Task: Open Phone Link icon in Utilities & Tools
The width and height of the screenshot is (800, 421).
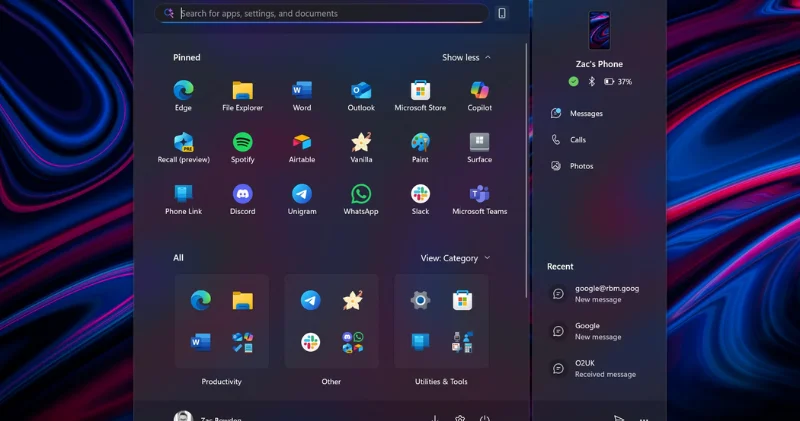Action: click(x=420, y=342)
